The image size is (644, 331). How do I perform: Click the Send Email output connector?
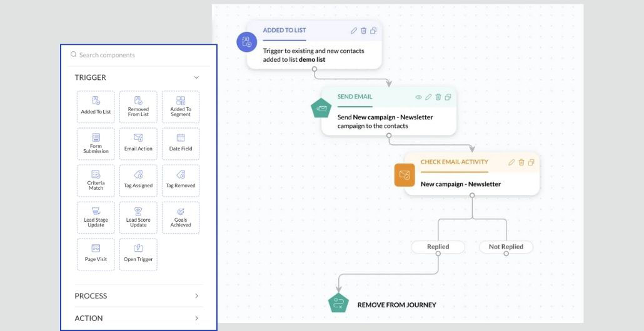[x=389, y=136]
